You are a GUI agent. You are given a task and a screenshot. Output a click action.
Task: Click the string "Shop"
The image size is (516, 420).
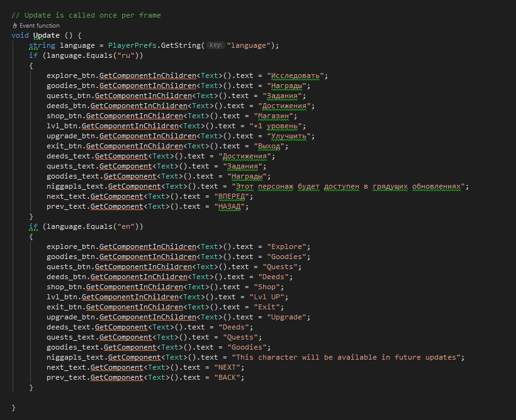pos(267,287)
